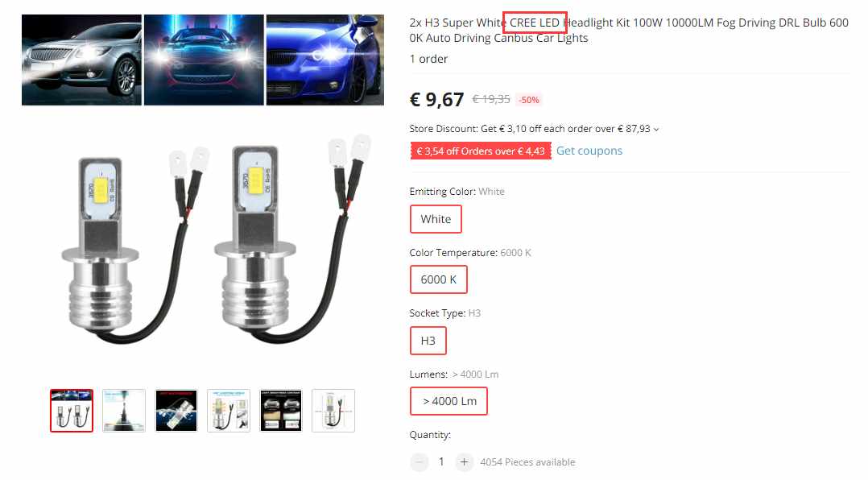Click the red €3,54 off orders coupon badge
Image resolution: width=868 pixels, height=480 pixels.
coord(481,151)
